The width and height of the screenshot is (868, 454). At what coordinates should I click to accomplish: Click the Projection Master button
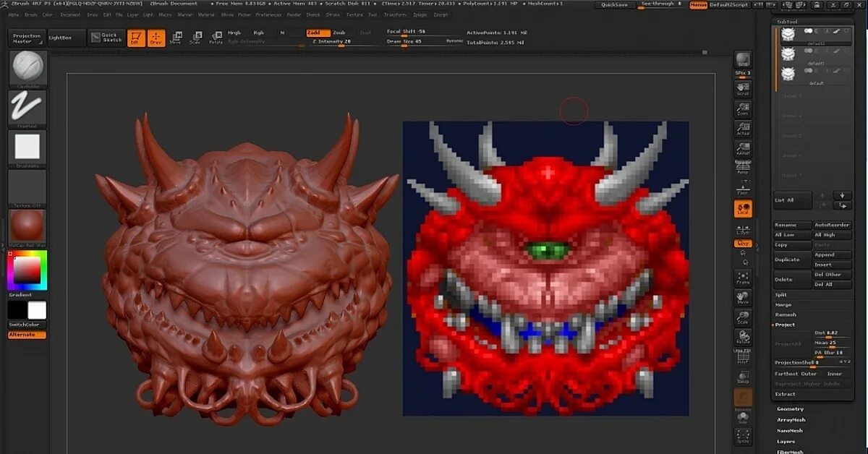click(x=27, y=38)
